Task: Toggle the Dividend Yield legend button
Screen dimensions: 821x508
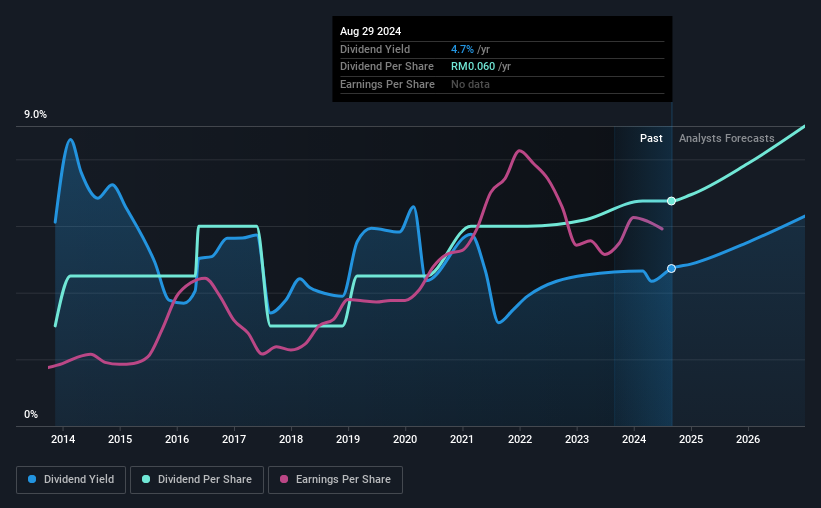Action: click(71, 480)
